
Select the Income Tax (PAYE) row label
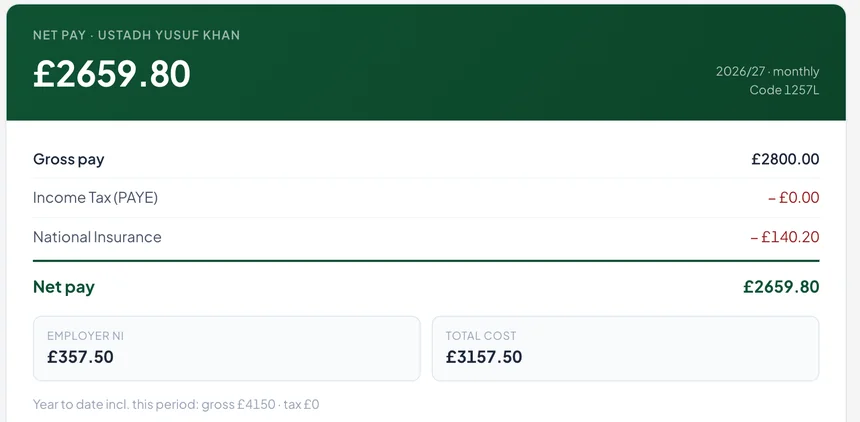tap(95, 198)
